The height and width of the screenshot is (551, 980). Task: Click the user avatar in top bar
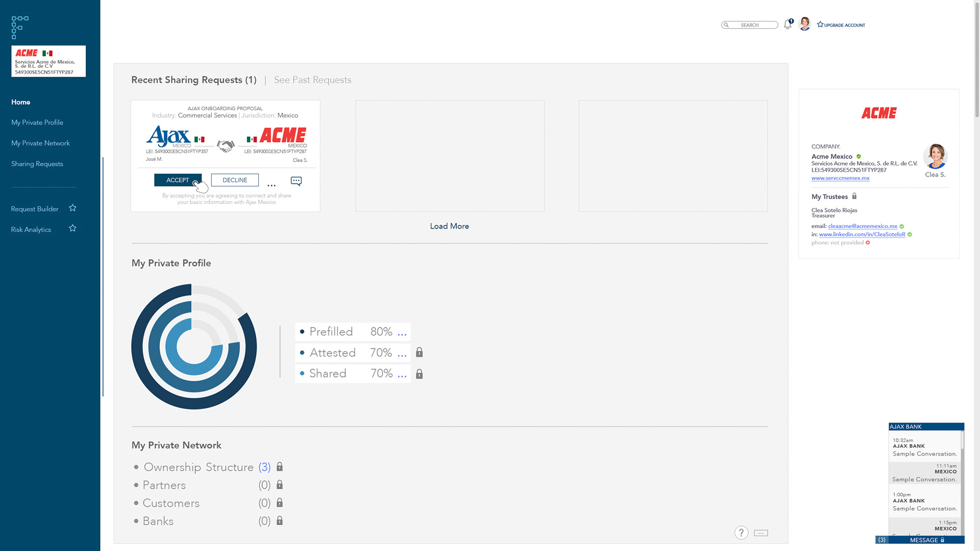805,24
